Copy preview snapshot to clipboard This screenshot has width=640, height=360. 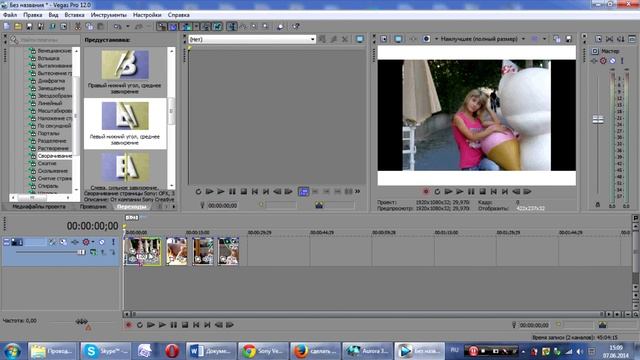pyautogui.click(x=557, y=39)
